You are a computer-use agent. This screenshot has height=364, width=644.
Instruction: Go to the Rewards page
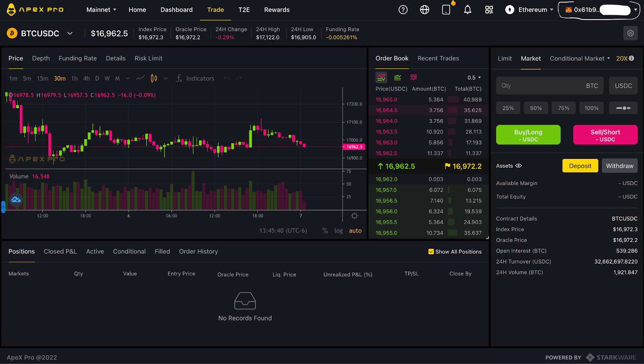click(277, 10)
